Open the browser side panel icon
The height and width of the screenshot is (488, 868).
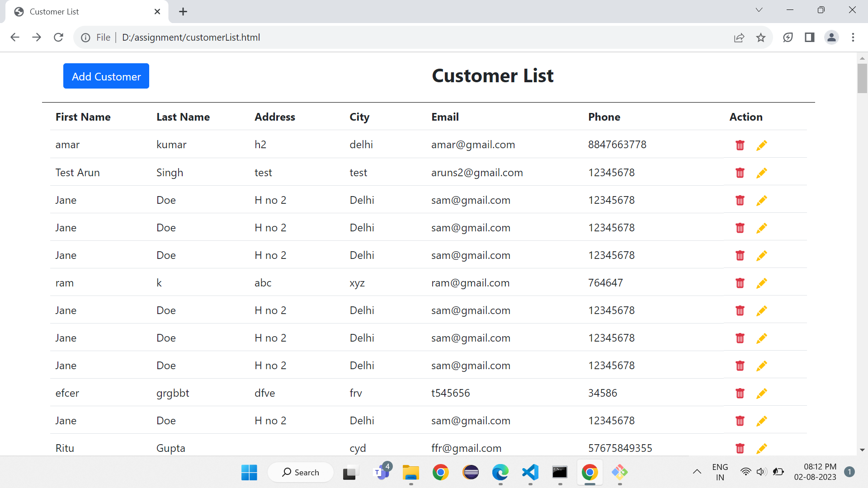809,38
